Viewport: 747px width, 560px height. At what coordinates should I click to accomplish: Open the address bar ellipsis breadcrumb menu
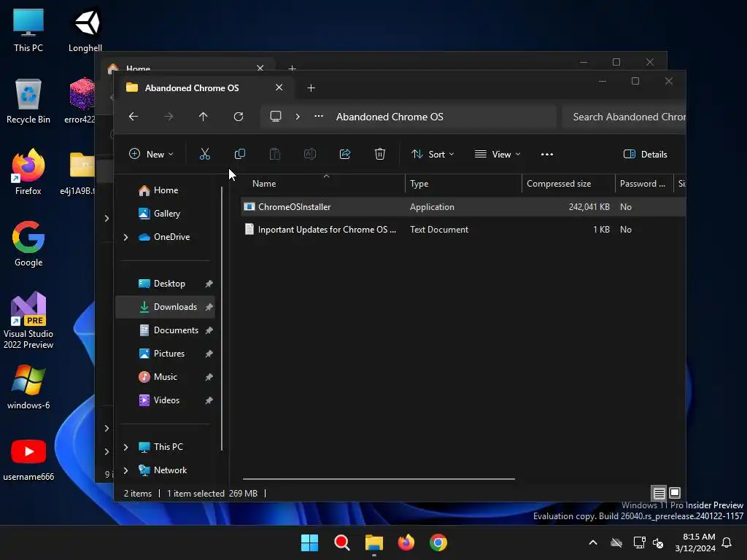319,116
